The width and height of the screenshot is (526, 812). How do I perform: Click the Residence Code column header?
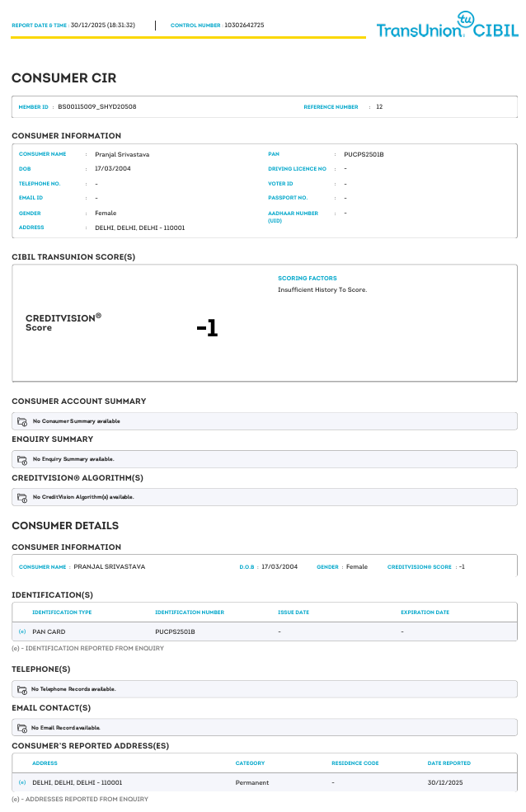click(355, 763)
